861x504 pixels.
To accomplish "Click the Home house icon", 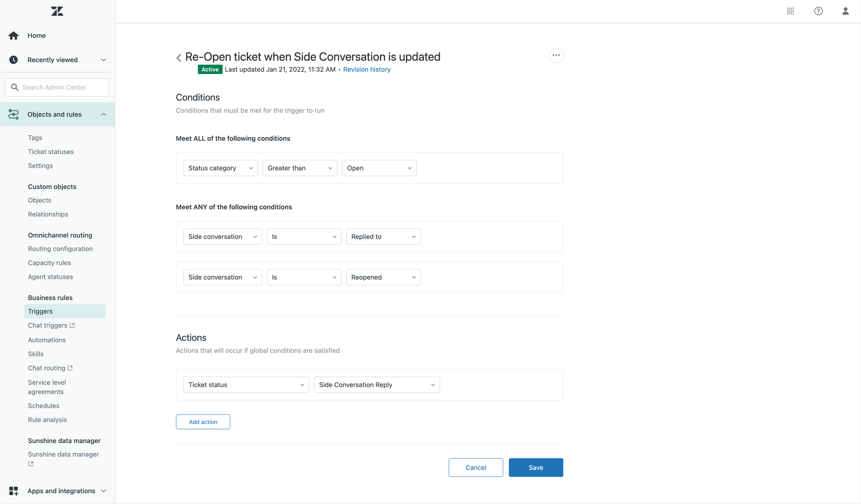I will coord(14,36).
